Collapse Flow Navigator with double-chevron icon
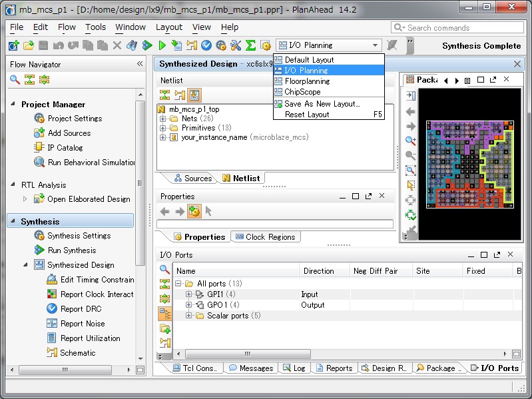The width and height of the screenshot is (532, 399). point(140,64)
